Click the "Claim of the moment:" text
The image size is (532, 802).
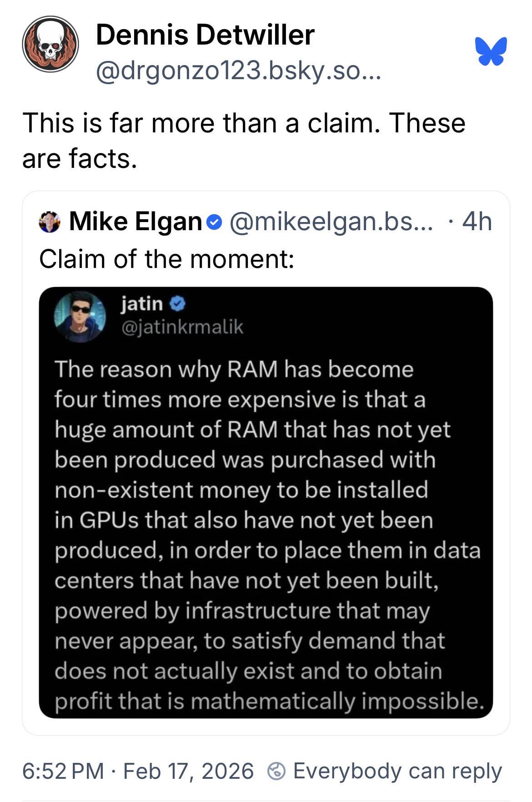[x=166, y=259]
